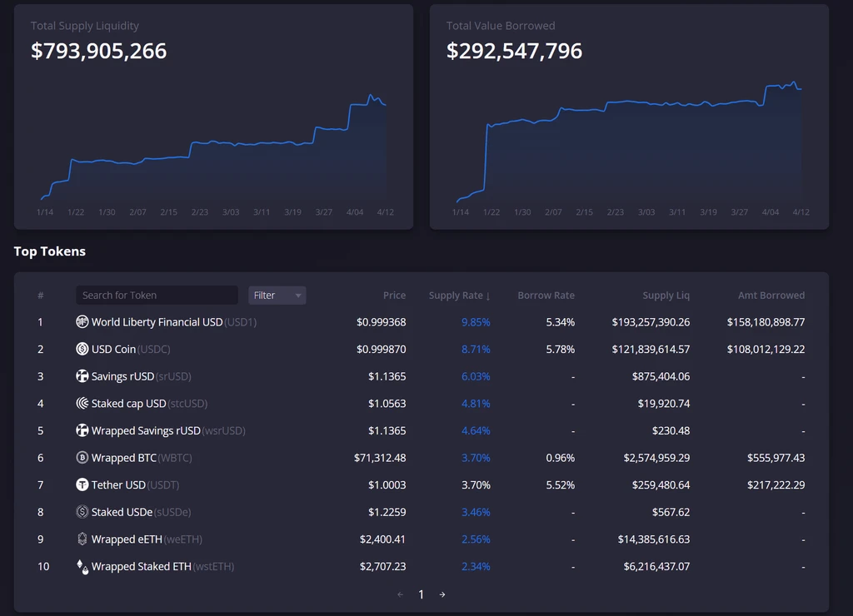Click the USD Coin token icon
Image resolution: width=853 pixels, height=616 pixels.
pos(82,349)
